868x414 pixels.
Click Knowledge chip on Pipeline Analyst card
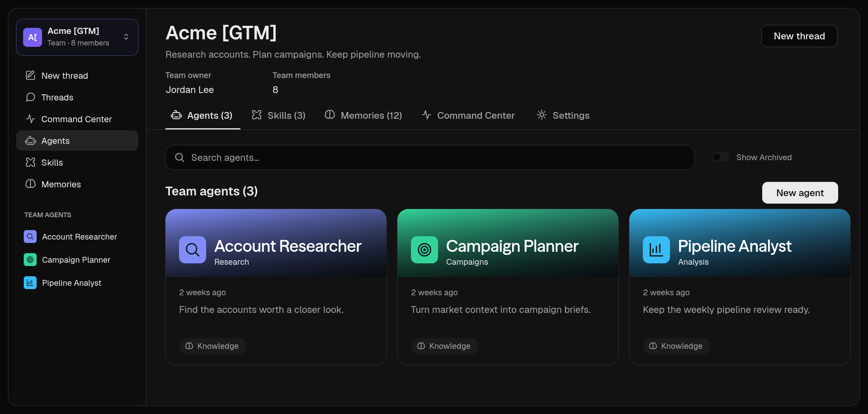[676, 346]
